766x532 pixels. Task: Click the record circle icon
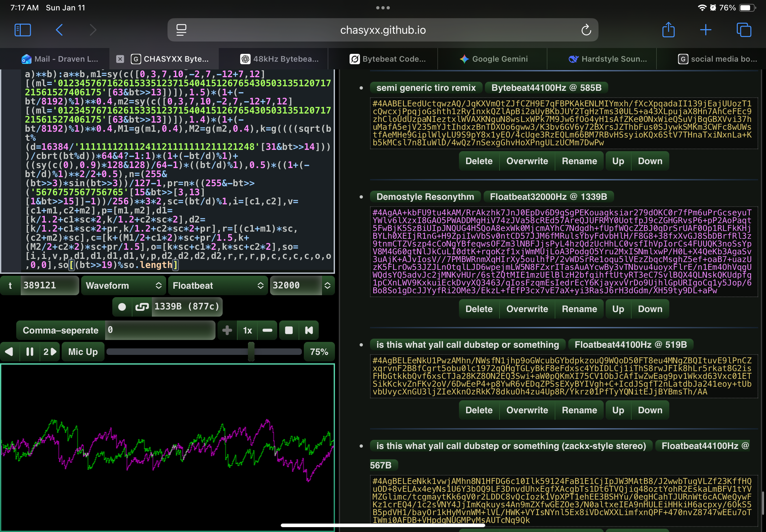point(122,307)
